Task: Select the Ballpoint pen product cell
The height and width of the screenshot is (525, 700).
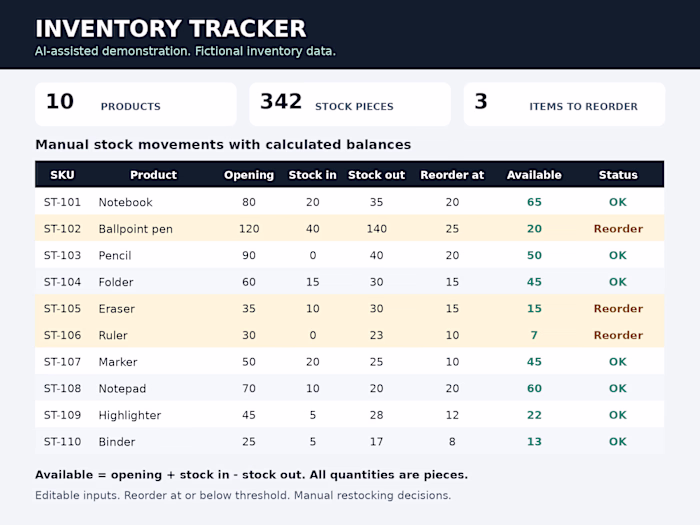Action: (x=135, y=229)
